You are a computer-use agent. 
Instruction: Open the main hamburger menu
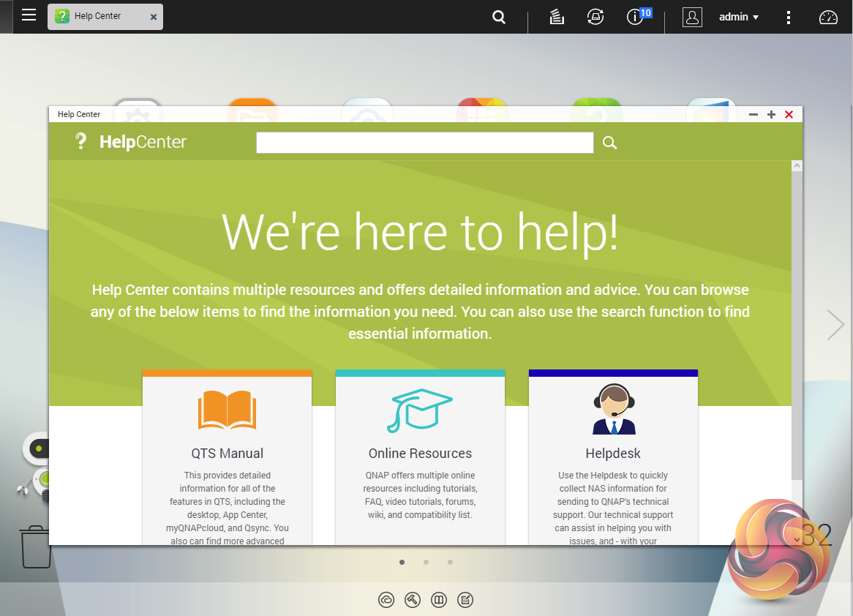[x=29, y=15]
